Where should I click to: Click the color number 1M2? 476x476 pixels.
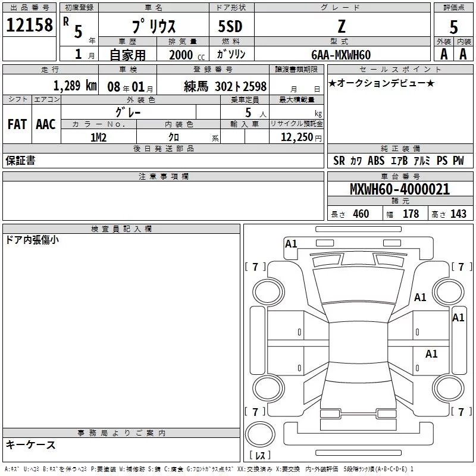point(98,137)
